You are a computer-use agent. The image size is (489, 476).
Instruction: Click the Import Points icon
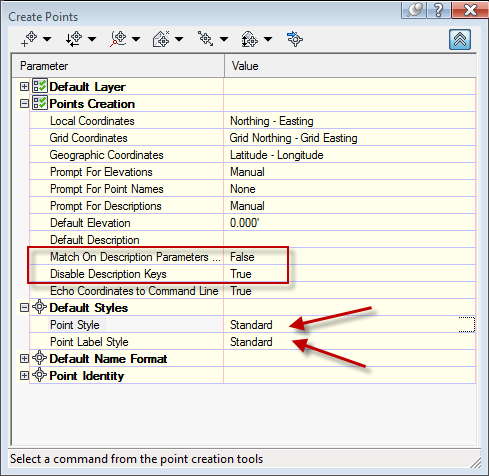[295, 39]
